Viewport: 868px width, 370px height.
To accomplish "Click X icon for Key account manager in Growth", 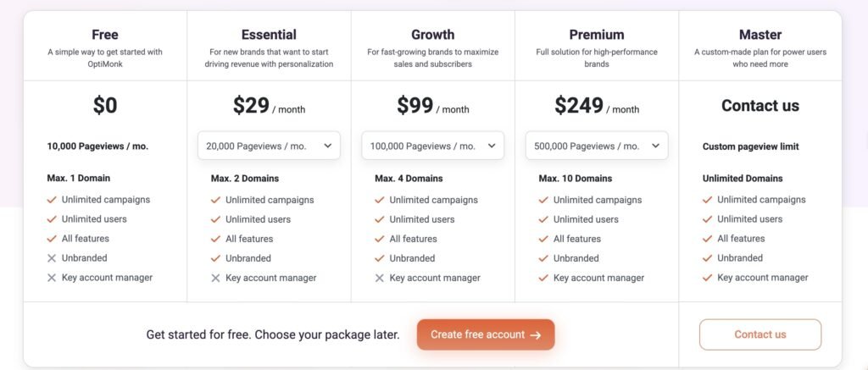I will tap(379, 278).
